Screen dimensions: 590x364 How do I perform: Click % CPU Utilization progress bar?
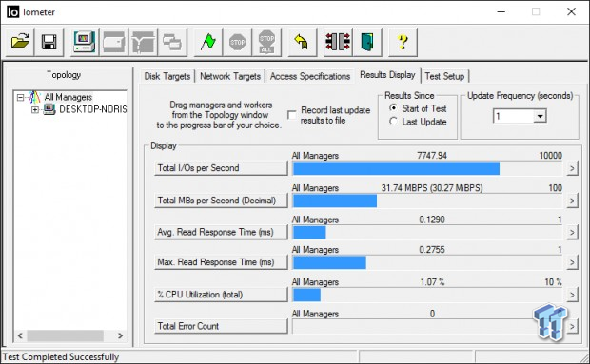pyautogui.click(x=427, y=295)
